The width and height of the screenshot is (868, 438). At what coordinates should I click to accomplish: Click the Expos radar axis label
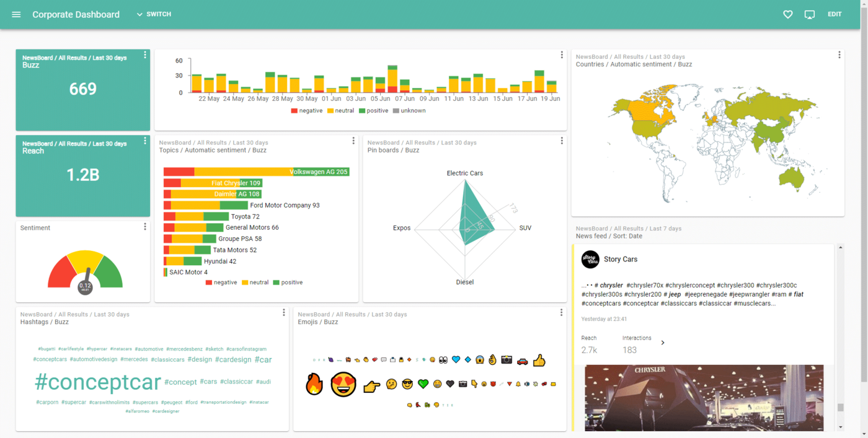402,228
